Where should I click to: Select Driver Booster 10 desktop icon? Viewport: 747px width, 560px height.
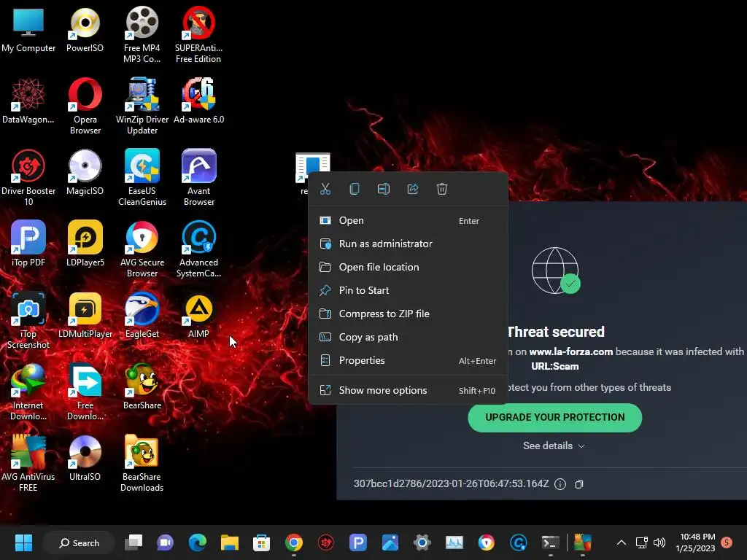pos(28,178)
